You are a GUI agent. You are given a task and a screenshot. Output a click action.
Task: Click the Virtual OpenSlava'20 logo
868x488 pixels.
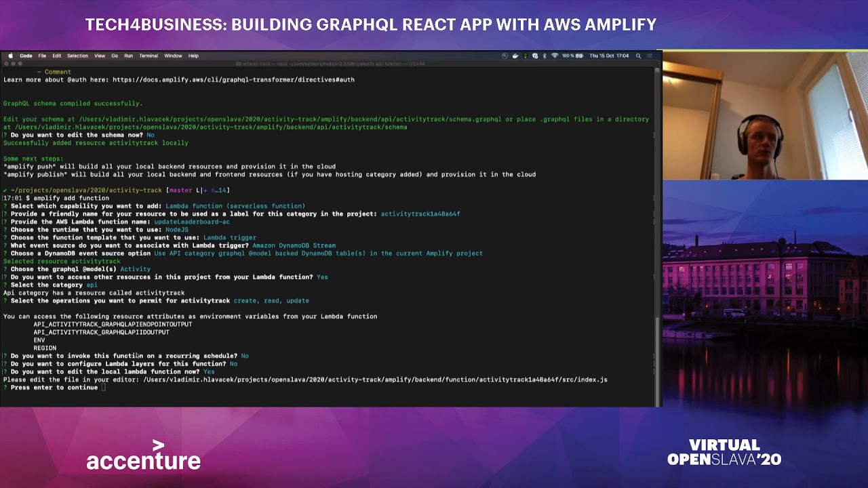[724, 452]
